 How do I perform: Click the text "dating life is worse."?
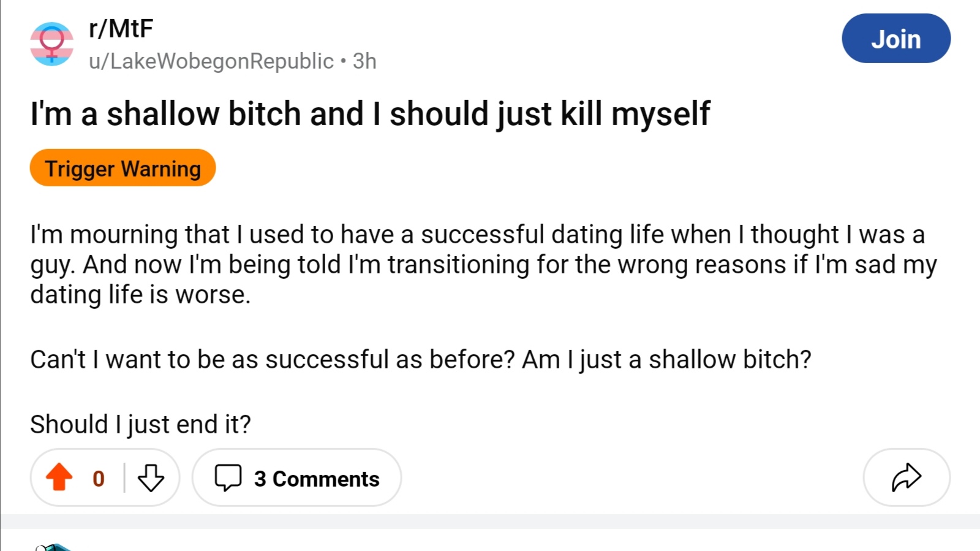pyautogui.click(x=140, y=295)
